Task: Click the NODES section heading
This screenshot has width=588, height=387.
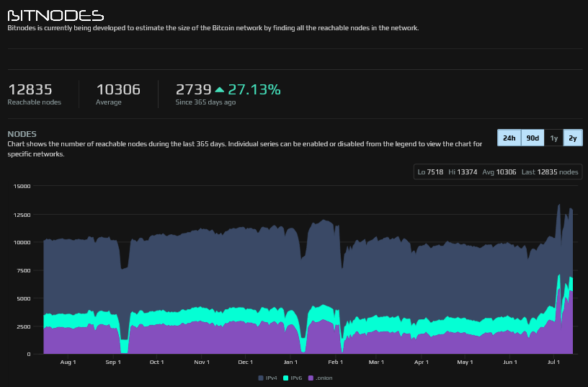Action: (x=22, y=134)
